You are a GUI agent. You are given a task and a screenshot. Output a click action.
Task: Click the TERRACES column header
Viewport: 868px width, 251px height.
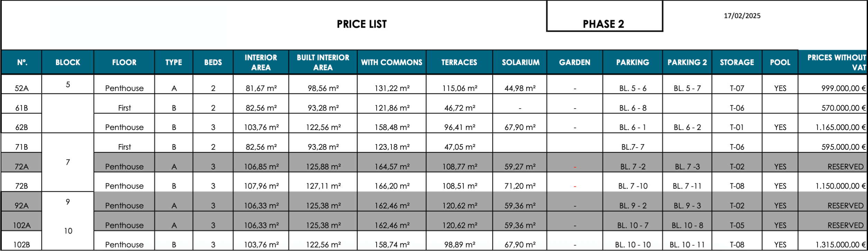pyautogui.click(x=459, y=62)
